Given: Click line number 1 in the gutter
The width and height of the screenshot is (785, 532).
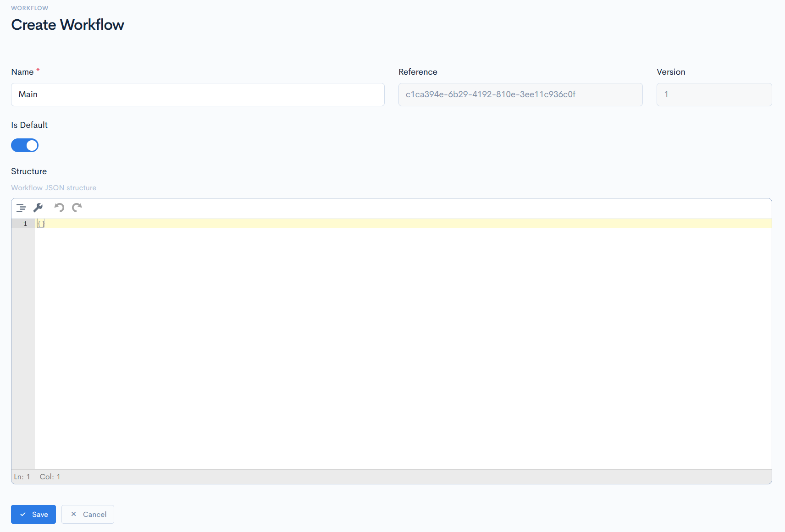Looking at the screenshot, I should coord(25,224).
